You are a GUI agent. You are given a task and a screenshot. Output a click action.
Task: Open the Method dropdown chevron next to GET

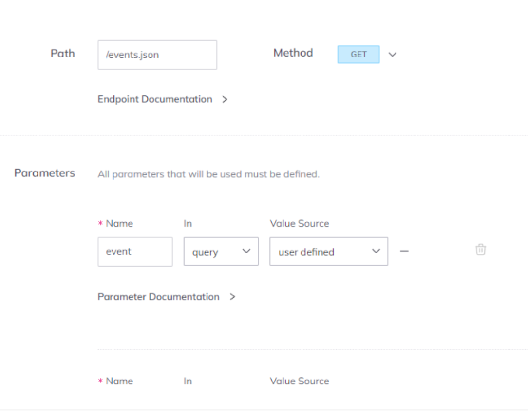pos(393,55)
